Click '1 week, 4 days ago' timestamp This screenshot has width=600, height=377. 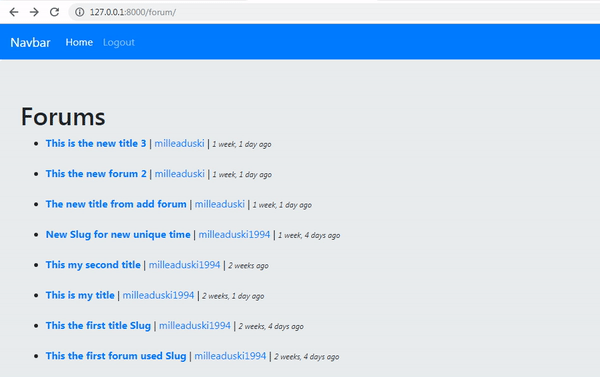pos(309,235)
